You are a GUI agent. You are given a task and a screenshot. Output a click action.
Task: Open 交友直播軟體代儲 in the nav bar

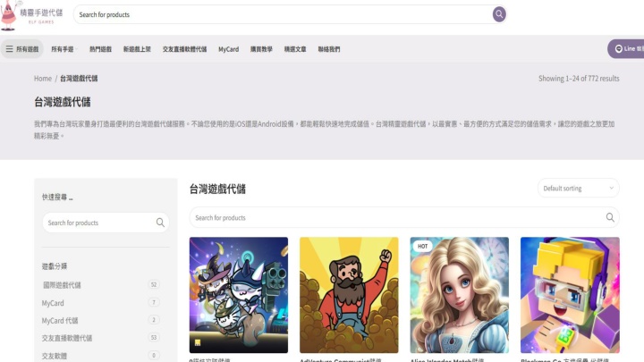click(x=184, y=49)
